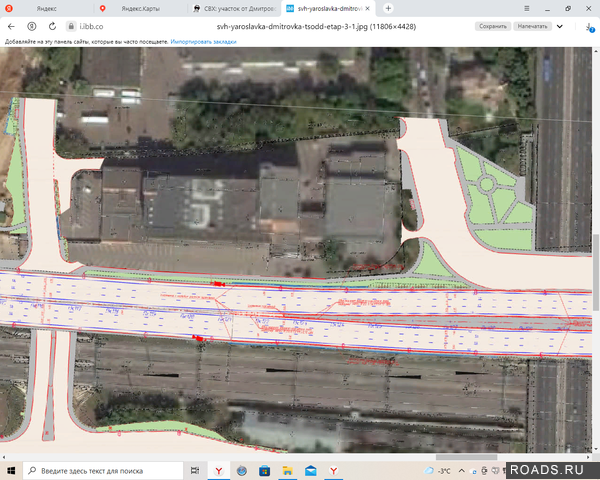Open the downloads icon in the toolbar

(x=590, y=25)
